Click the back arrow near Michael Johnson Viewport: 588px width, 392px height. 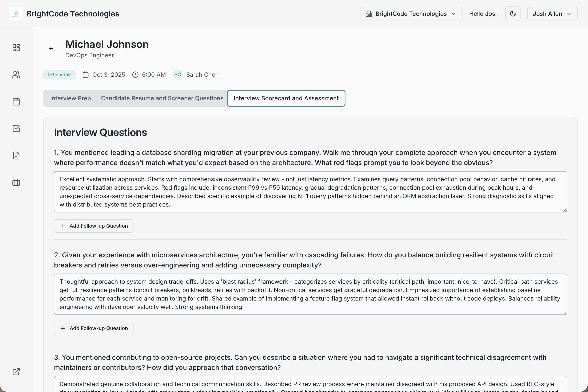tap(51, 48)
